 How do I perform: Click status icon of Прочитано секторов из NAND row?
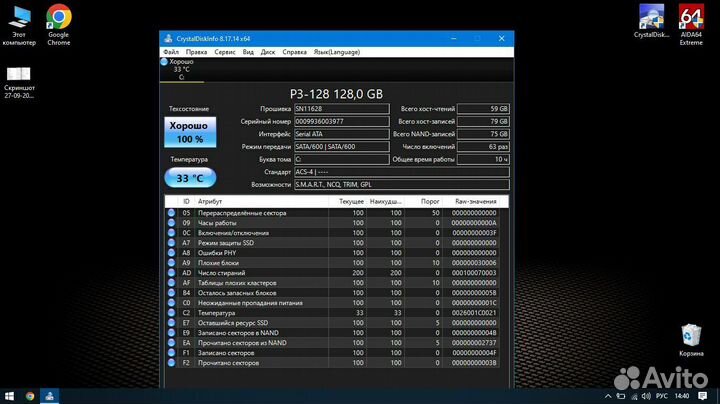pyautogui.click(x=171, y=342)
